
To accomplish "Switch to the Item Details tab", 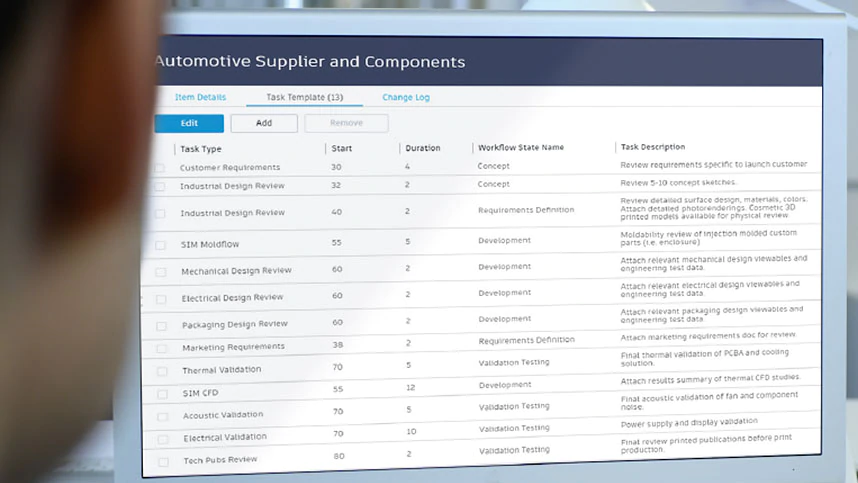I will [200, 97].
